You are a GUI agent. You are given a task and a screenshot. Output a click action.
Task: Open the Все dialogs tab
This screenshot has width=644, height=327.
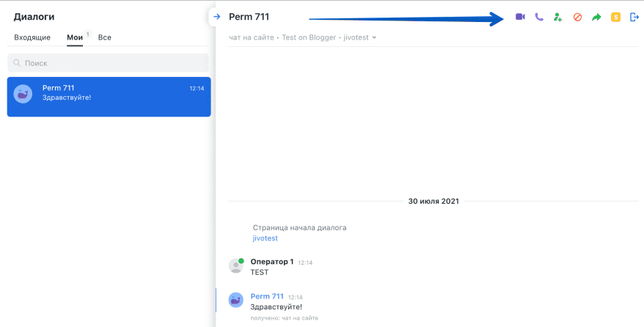coord(104,37)
